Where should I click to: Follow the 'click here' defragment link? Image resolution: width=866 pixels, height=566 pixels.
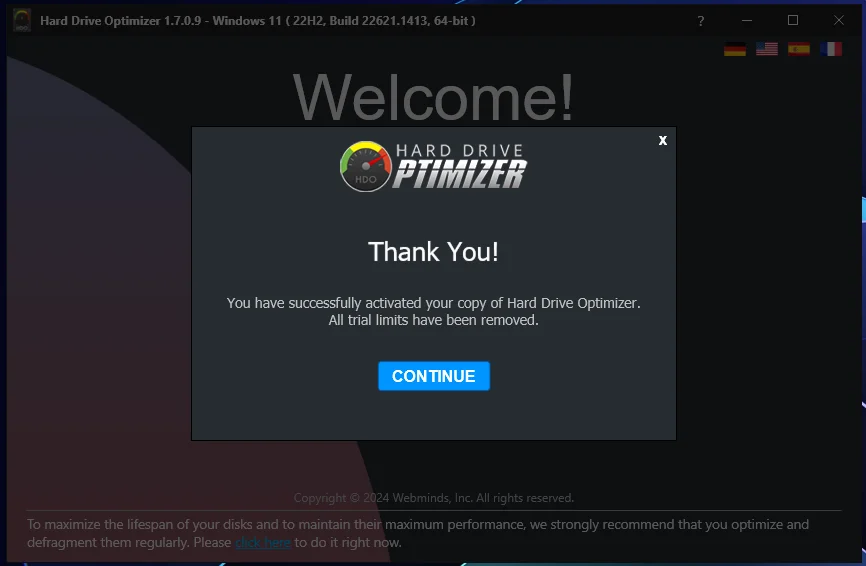pyautogui.click(x=263, y=543)
